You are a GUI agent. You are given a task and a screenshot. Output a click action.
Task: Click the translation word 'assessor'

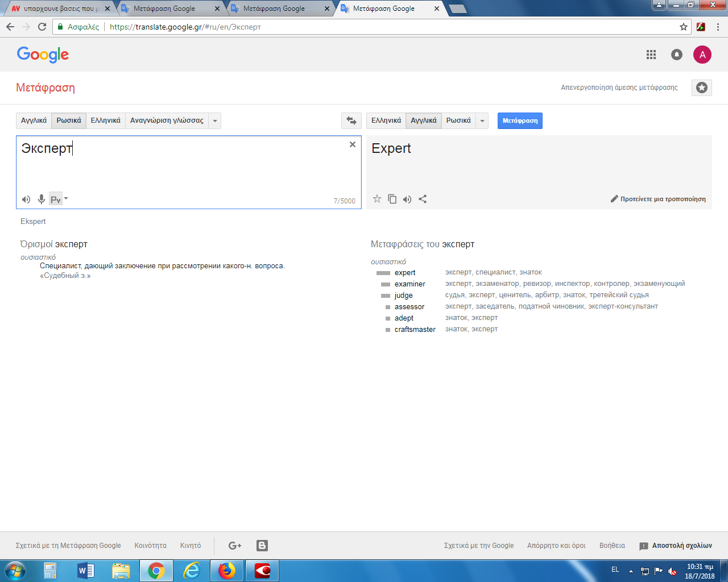[409, 307]
